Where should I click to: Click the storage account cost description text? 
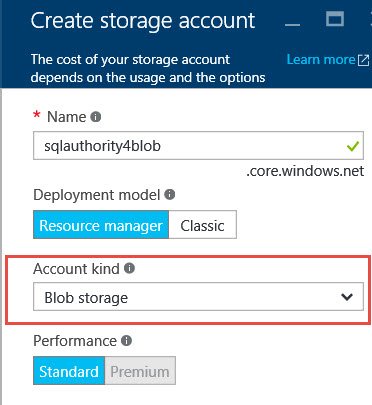[148, 68]
